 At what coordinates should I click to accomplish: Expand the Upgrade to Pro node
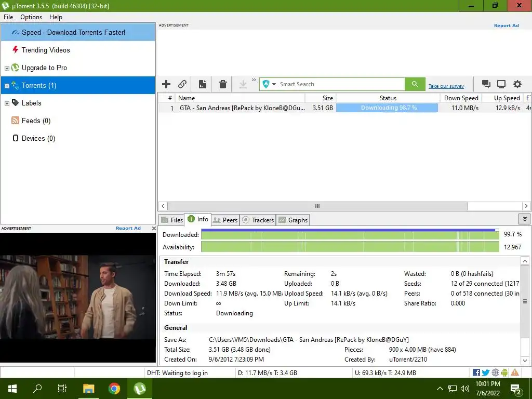tap(7, 68)
